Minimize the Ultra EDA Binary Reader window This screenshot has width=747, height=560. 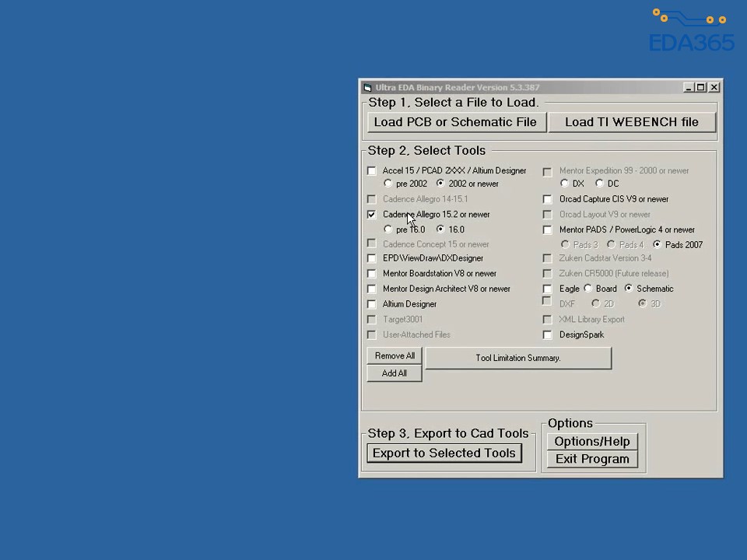[x=689, y=88]
